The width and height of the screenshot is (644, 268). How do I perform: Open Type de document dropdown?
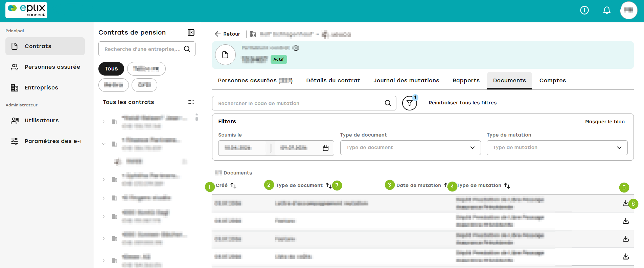point(410,148)
